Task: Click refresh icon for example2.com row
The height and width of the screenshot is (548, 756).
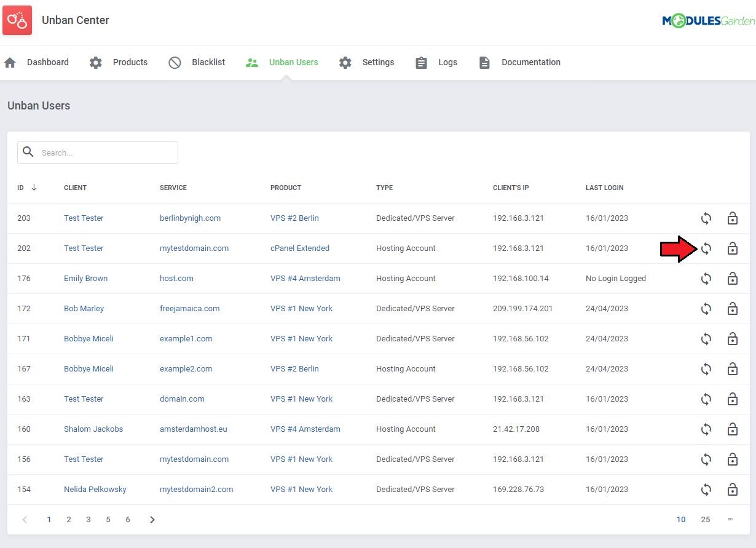Action: pyautogui.click(x=706, y=369)
